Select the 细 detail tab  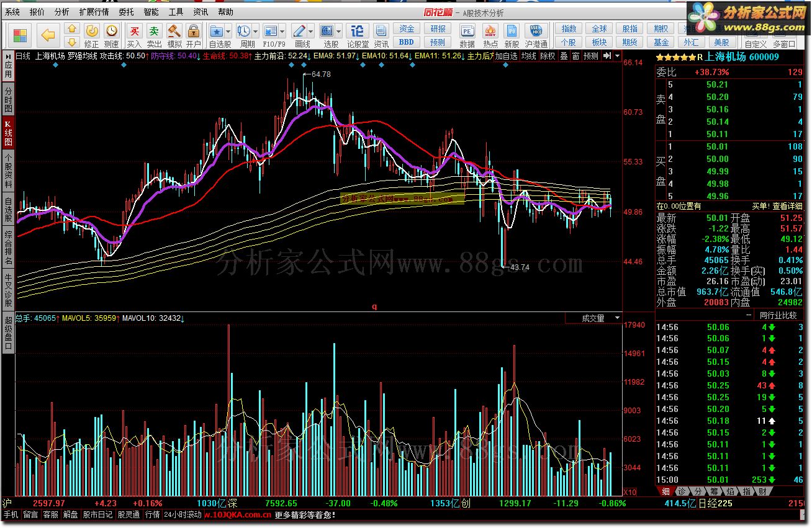tap(665, 491)
